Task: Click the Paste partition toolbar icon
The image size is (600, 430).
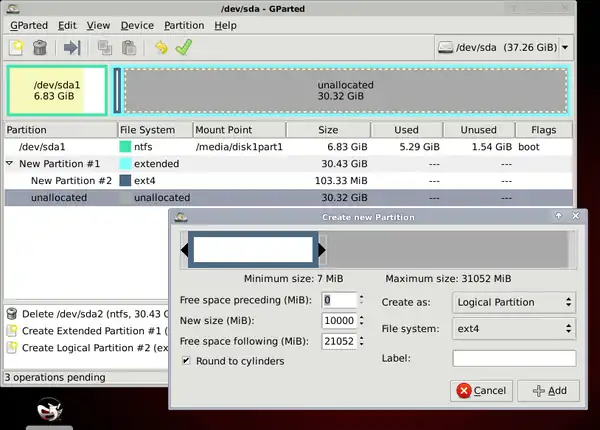Action: coord(128,47)
